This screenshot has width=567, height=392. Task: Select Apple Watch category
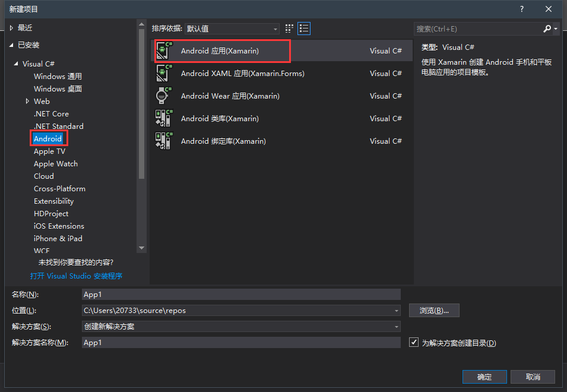56,163
